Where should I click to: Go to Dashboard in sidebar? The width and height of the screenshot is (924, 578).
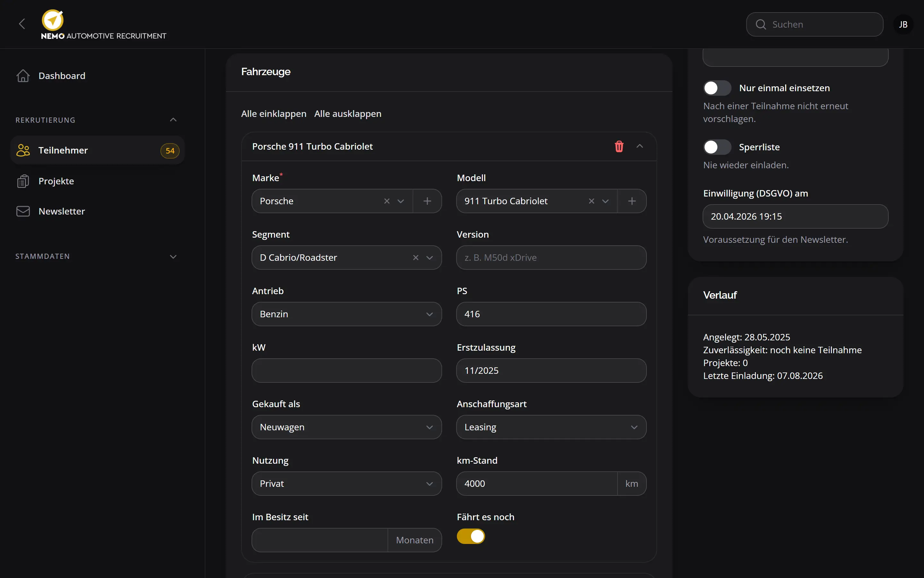coord(97,76)
